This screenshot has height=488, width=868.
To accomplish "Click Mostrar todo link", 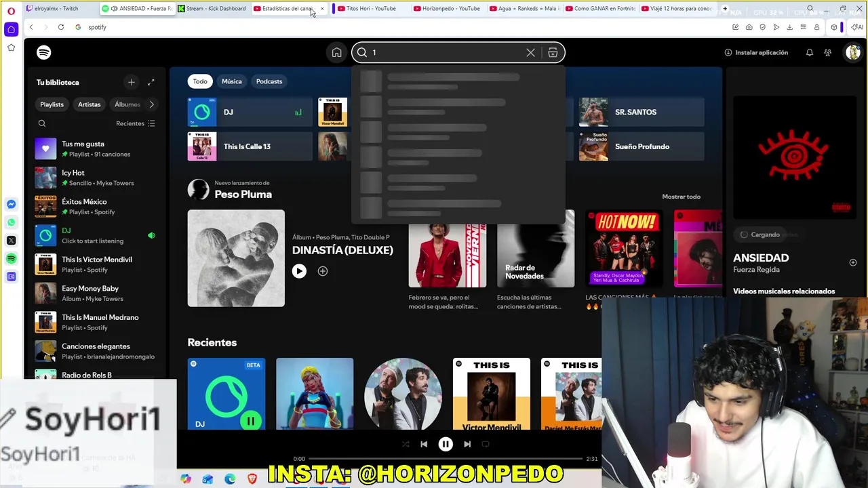I will tap(681, 197).
